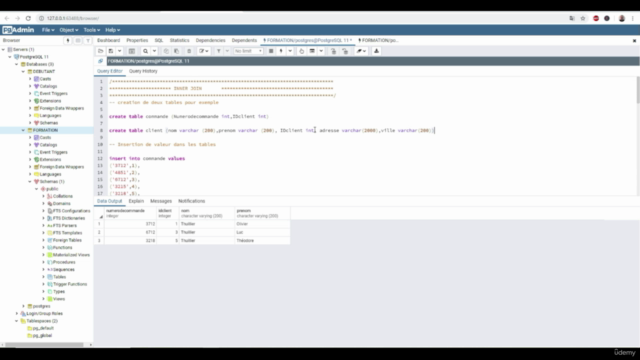Screen dimensions: 640x360
Task: Open the Edit pencil dropdown
Action: coord(203,51)
